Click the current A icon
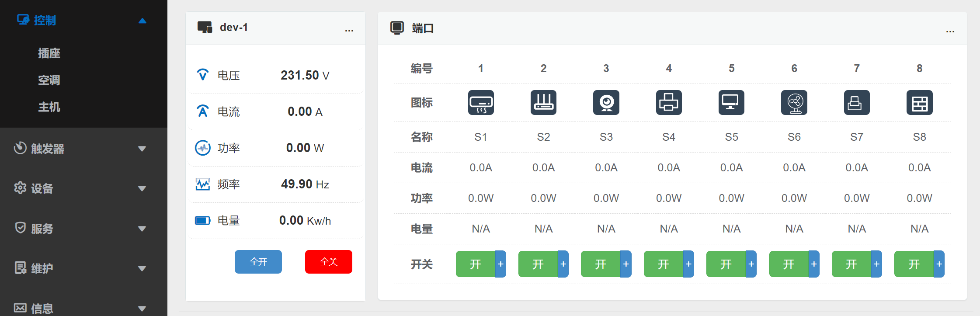 [x=202, y=111]
